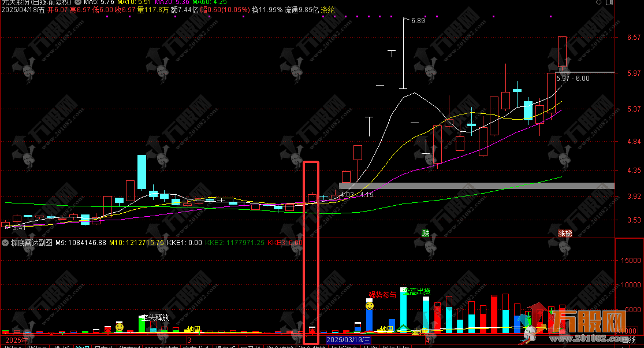
Task: Click the 5.97 - 6.00 gap label
Action: point(573,79)
